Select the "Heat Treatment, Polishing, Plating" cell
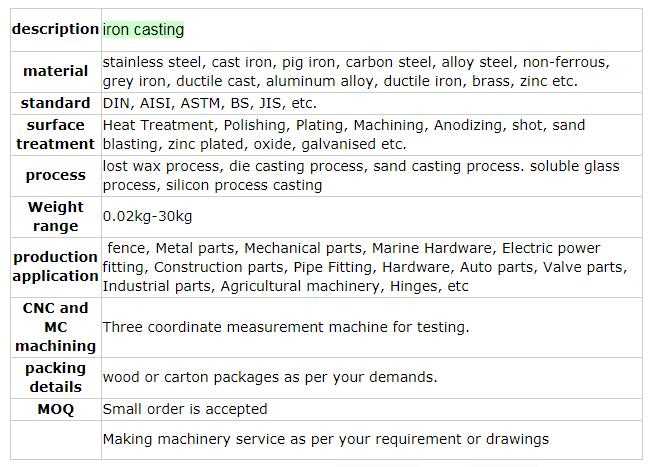This screenshot has height=467, width=651. [343, 134]
